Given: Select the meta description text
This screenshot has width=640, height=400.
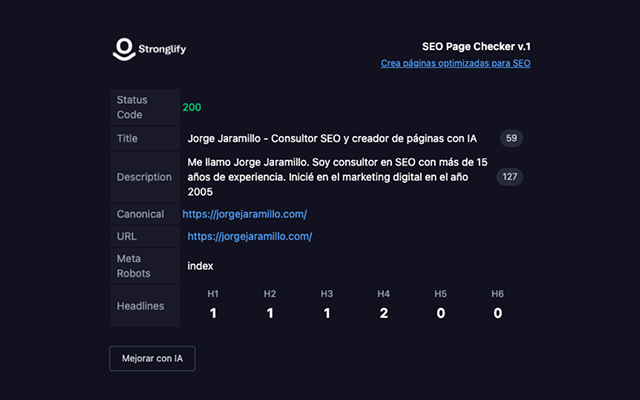Looking at the screenshot, I should 337,177.
